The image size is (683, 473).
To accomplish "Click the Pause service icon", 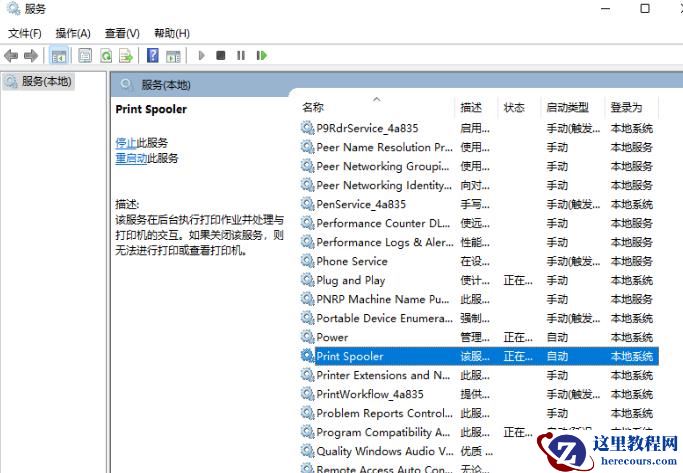I will pos(241,55).
